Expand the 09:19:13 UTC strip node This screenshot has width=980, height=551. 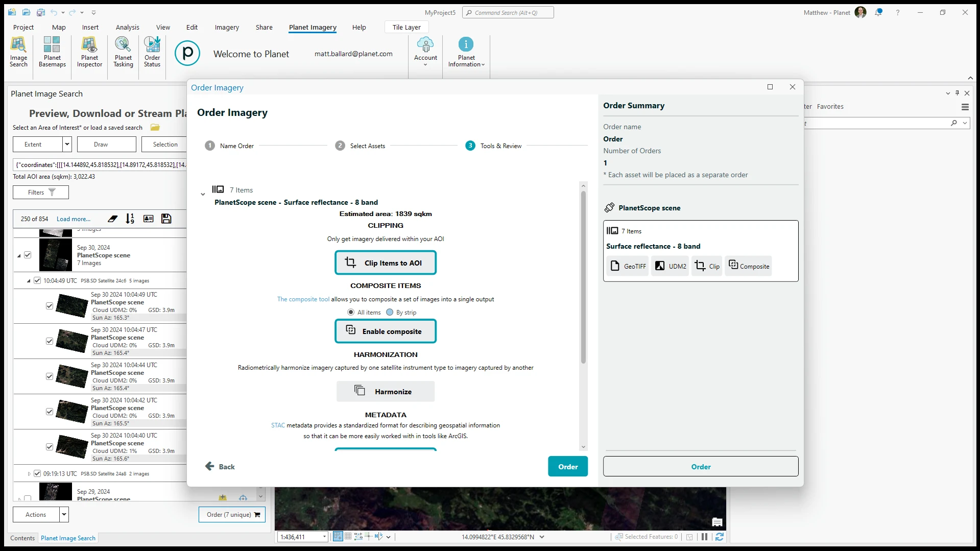tap(29, 474)
